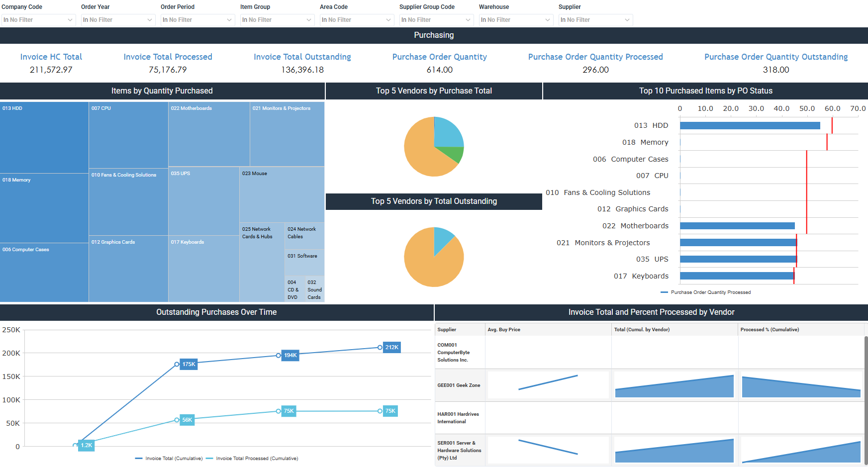Select HAR001 Hardrives International row
The width and height of the screenshot is (868, 468).
[649, 418]
